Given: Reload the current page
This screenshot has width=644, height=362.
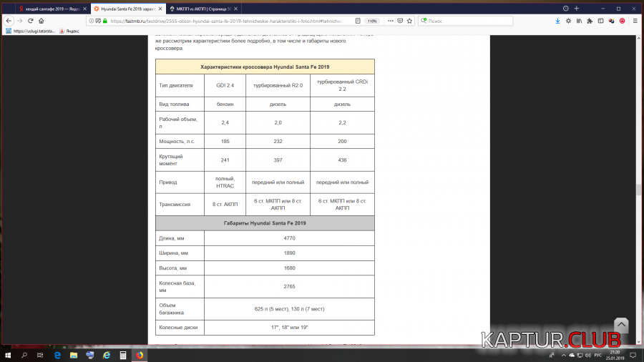Looking at the screenshot, I should click(30, 21).
